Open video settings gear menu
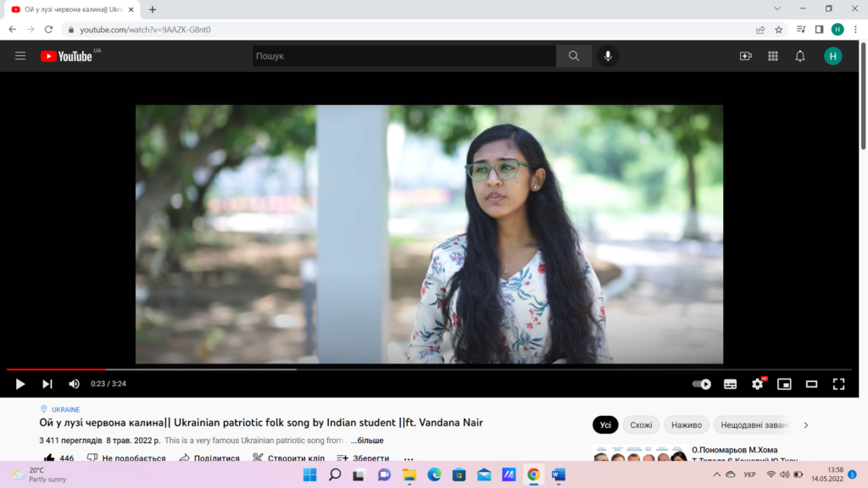 (757, 384)
